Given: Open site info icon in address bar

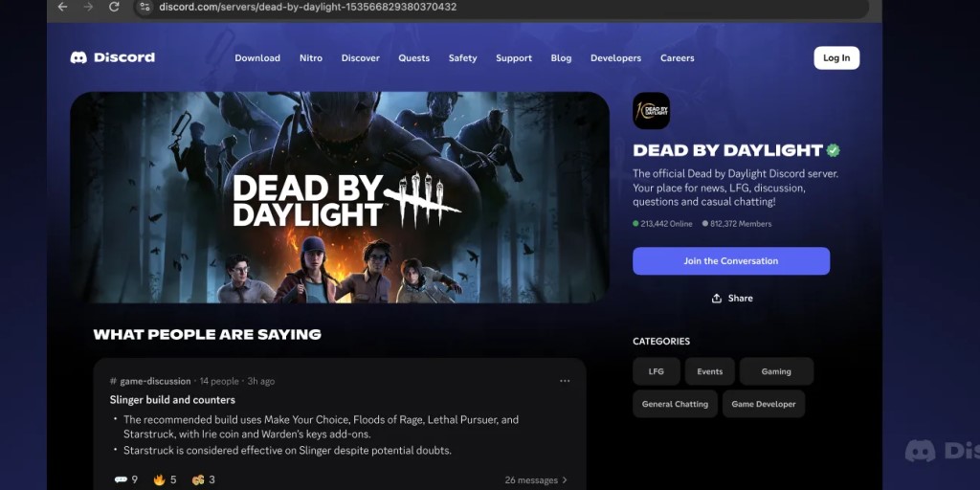Looking at the screenshot, I should tap(145, 7).
